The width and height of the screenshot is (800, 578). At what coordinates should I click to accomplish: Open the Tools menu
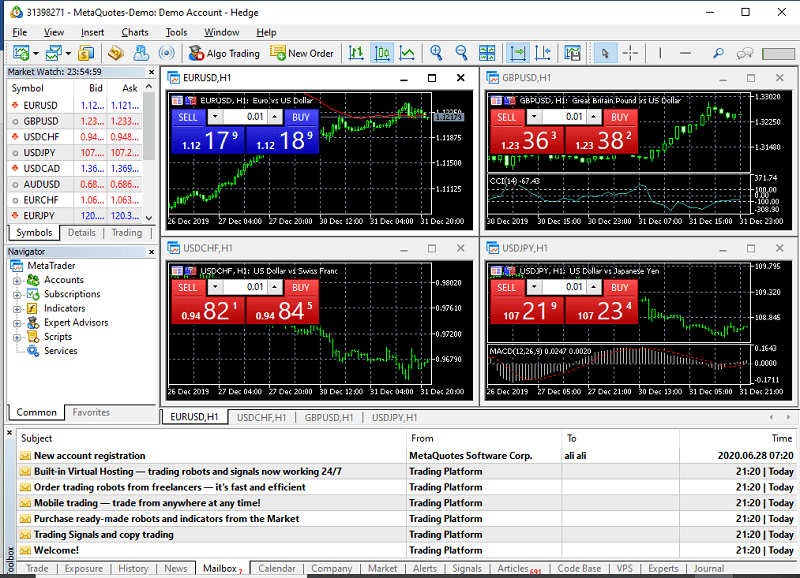(x=176, y=32)
